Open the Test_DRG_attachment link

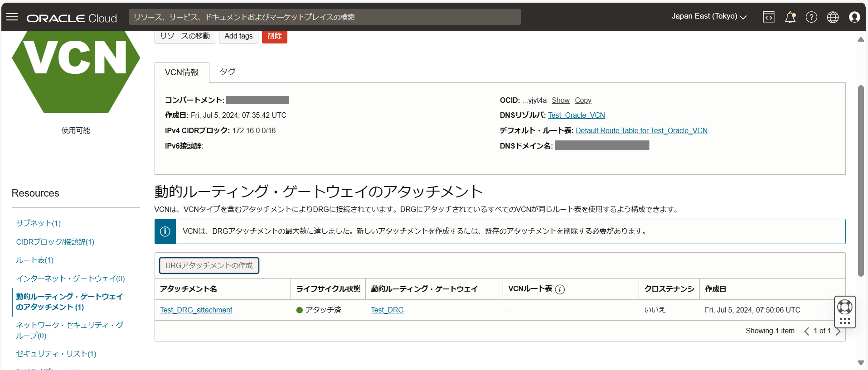196,310
